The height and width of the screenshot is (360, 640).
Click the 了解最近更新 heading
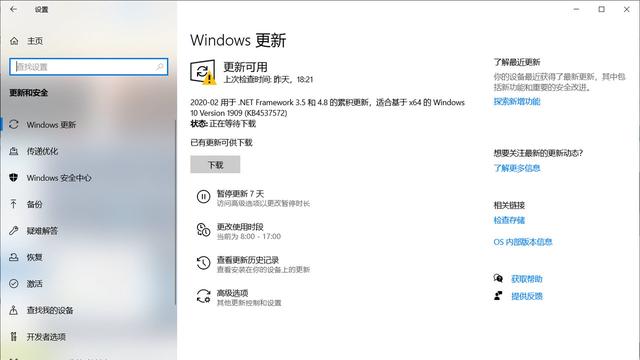[517, 62]
